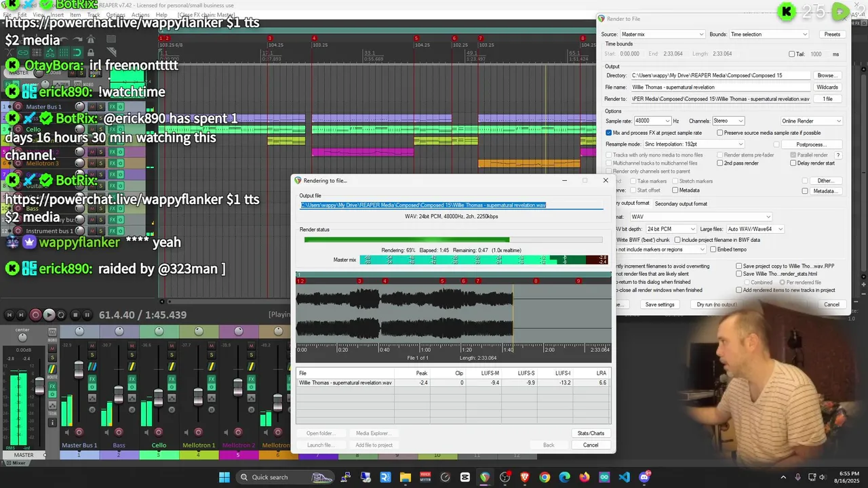Open envelope button on Mellotron 1 channel
This screenshot has height=488, width=868.
pos(212,398)
